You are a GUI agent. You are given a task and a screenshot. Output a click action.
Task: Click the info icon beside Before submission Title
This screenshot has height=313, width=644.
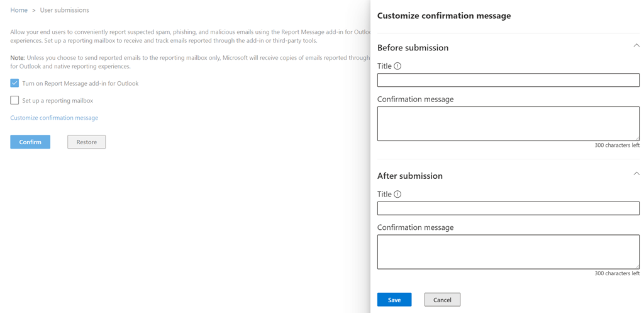coord(397,66)
